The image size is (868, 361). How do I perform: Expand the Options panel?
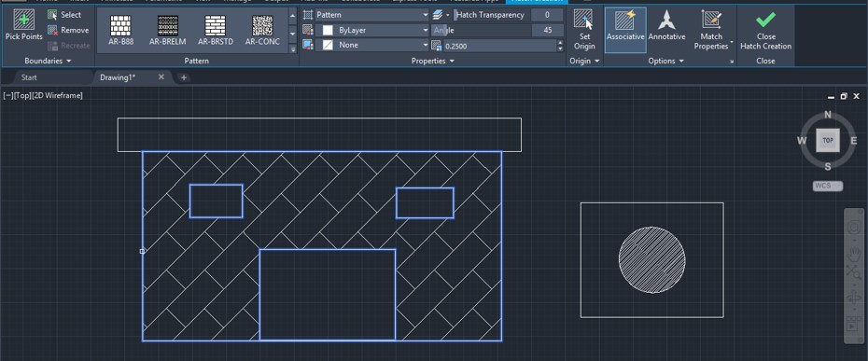666,61
